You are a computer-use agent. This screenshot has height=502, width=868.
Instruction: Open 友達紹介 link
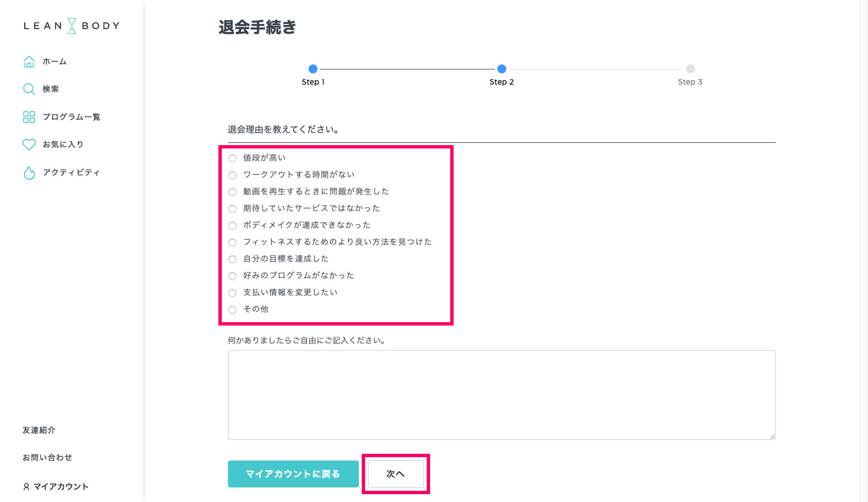[39, 430]
